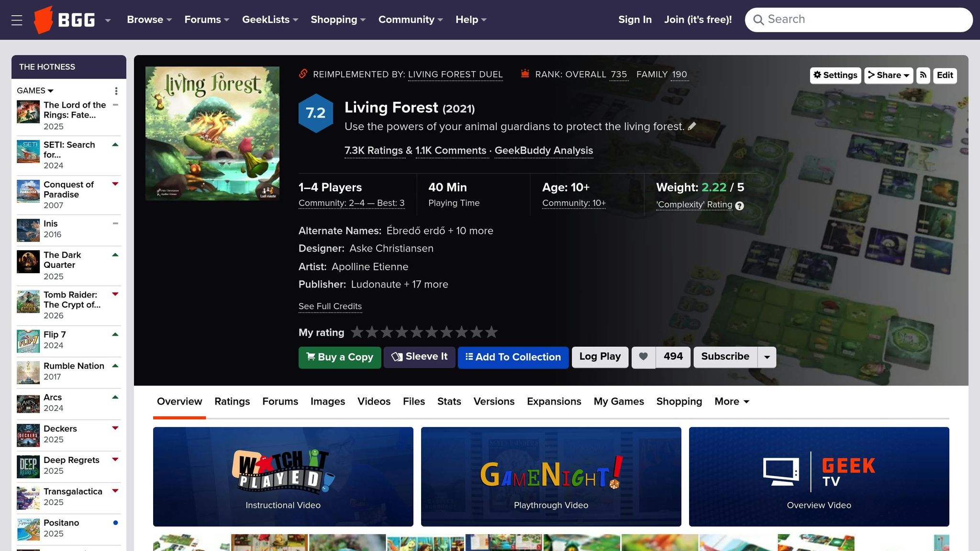This screenshot has width=980, height=551.
Task: Click the Subscribe button
Action: click(x=725, y=357)
